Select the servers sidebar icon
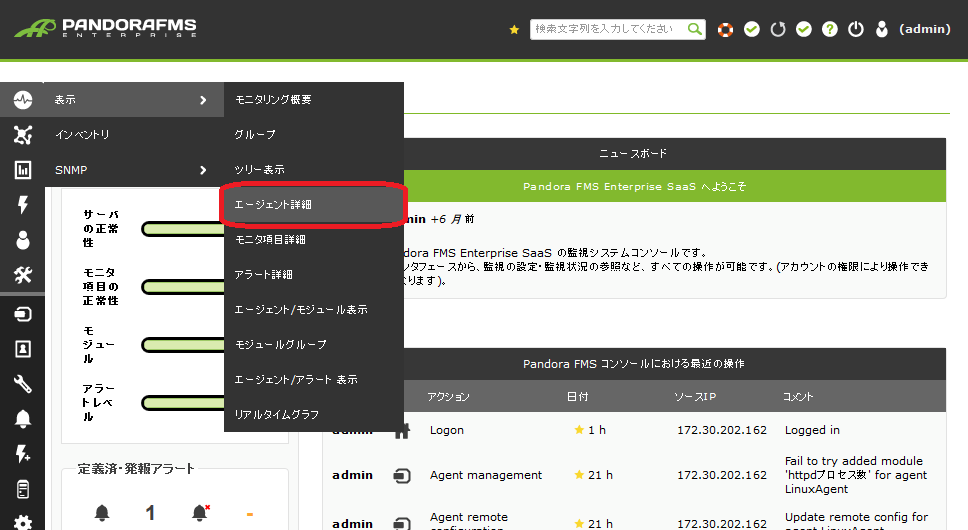Screen dimensions: 968x530 point(23,490)
